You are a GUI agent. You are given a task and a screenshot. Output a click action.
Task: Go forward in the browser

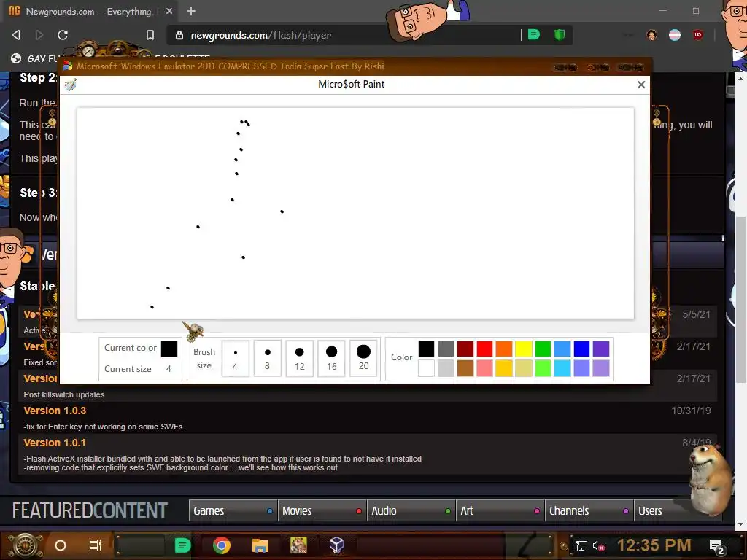click(39, 35)
